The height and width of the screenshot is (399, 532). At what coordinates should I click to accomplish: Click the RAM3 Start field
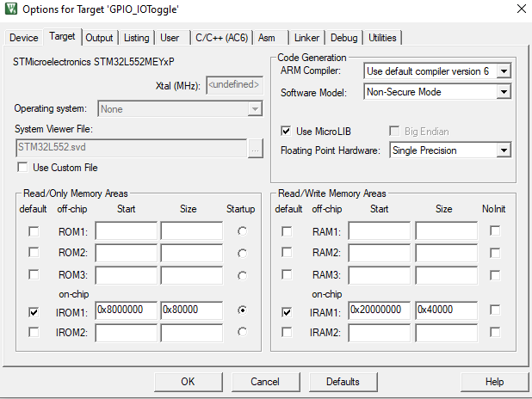coord(380,275)
